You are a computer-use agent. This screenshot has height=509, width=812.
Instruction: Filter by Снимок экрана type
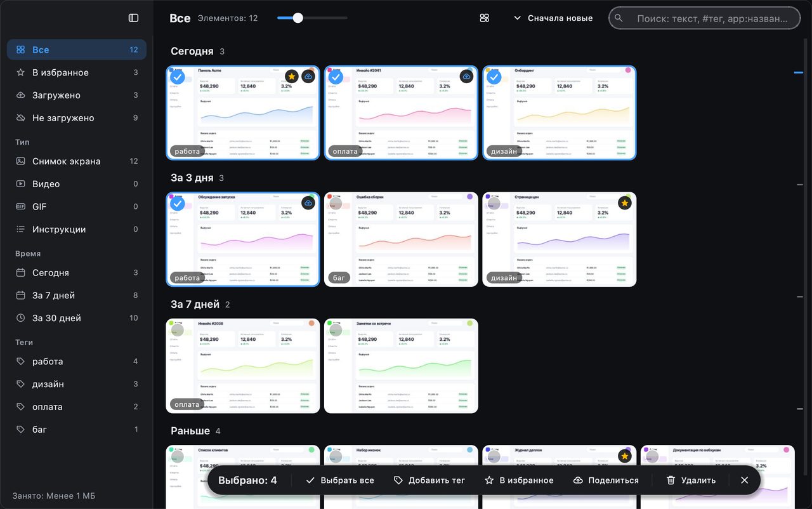point(77,161)
